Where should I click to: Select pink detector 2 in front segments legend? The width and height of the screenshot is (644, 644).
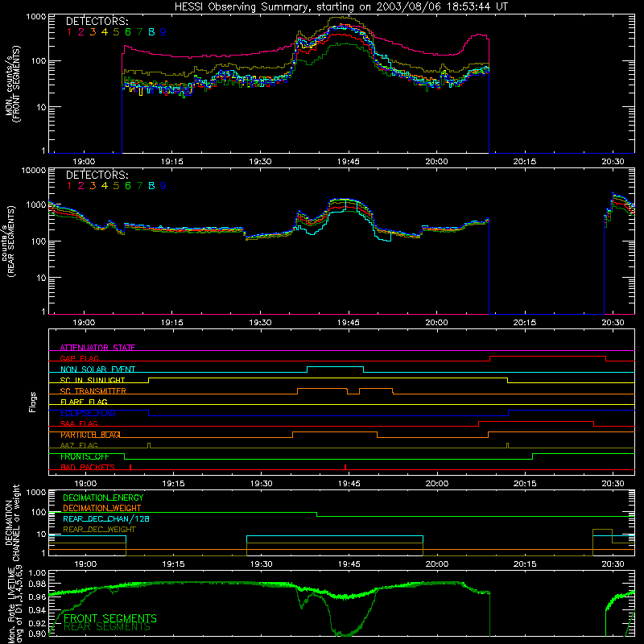point(81,32)
